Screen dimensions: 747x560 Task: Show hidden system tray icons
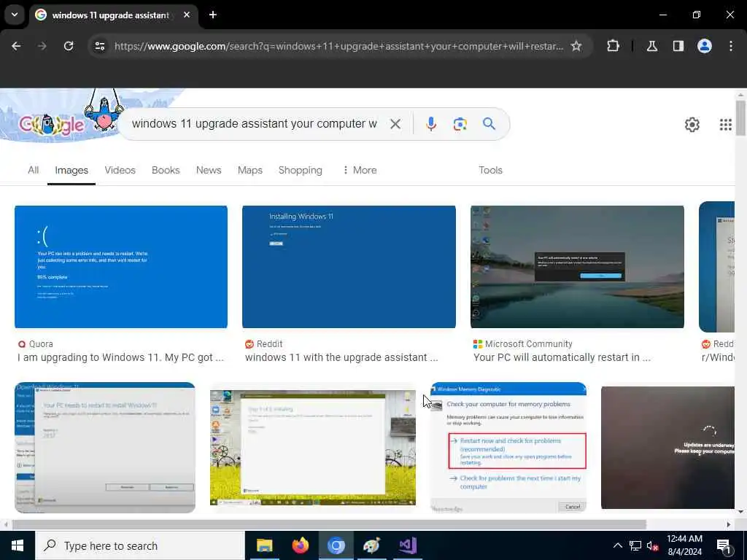tap(617, 545)
